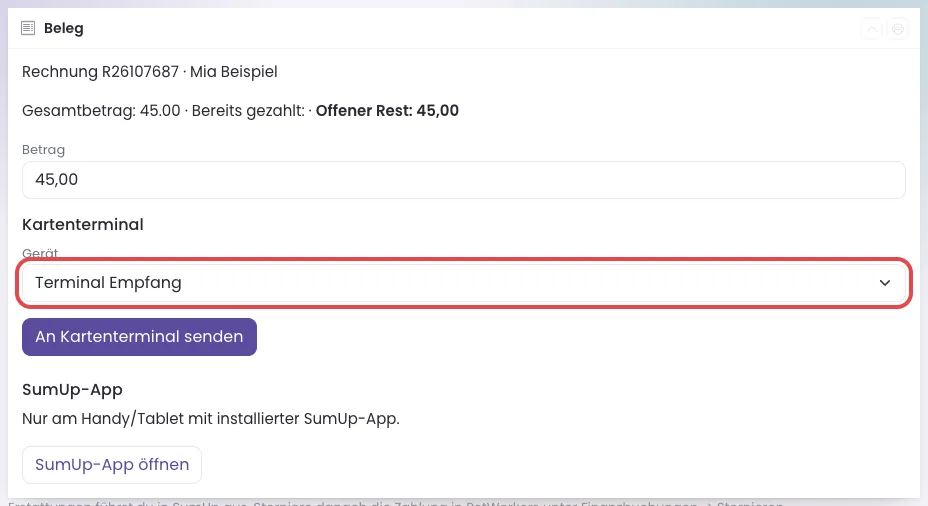Click the chevron arrow in Terminal Empfang
The height and width of the screenshot is (506, 928).
pos(885,283)
